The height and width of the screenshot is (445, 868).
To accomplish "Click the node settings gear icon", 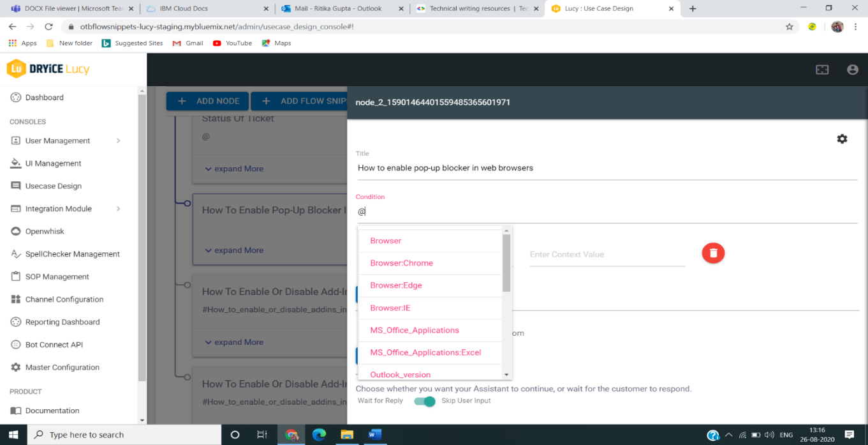I will [x=842, y=139].
